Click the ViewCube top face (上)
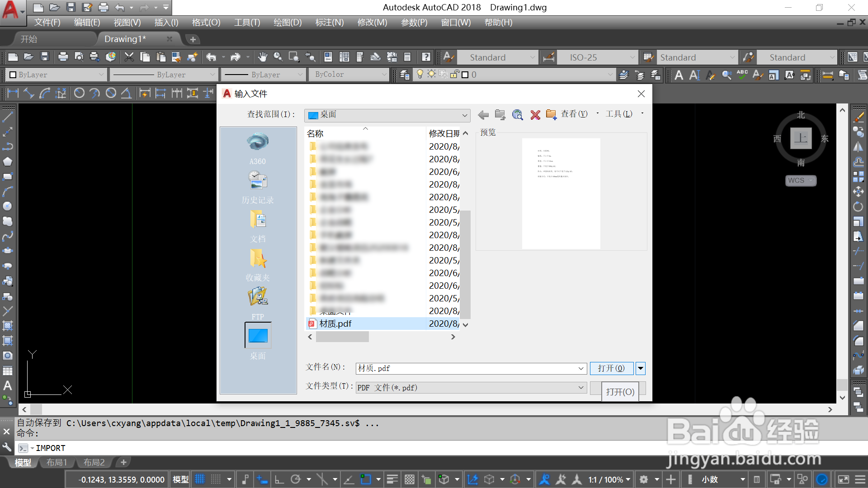 coord(801,138)
